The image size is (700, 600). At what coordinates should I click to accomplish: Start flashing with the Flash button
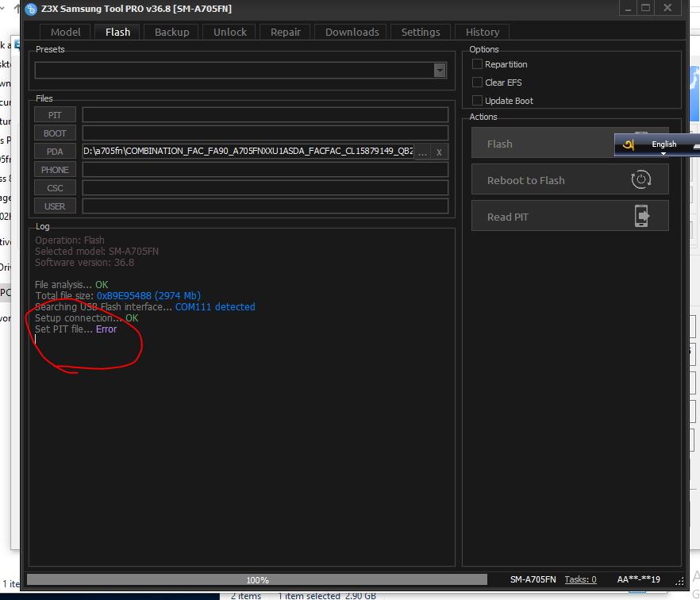tap(542, 143)
